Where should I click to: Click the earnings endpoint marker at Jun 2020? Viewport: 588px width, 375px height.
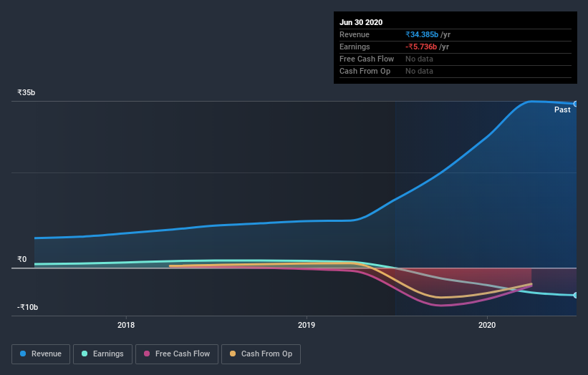coord(576,295)
